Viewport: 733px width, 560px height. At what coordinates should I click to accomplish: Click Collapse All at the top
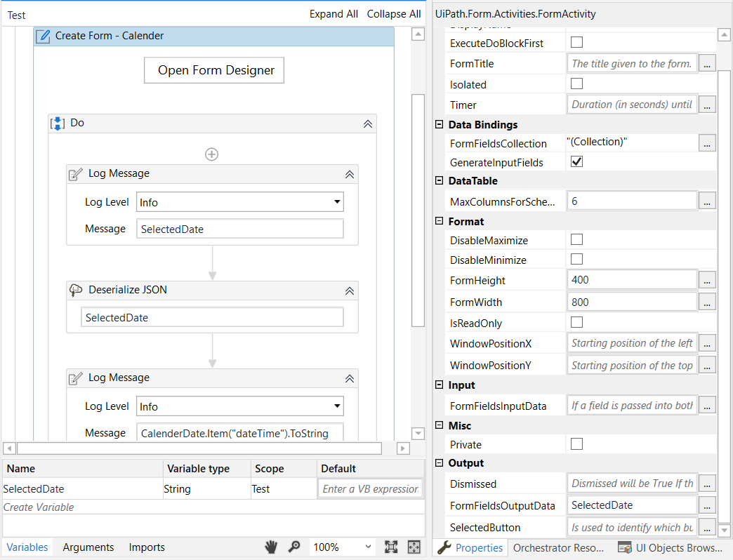coord(394,13)
